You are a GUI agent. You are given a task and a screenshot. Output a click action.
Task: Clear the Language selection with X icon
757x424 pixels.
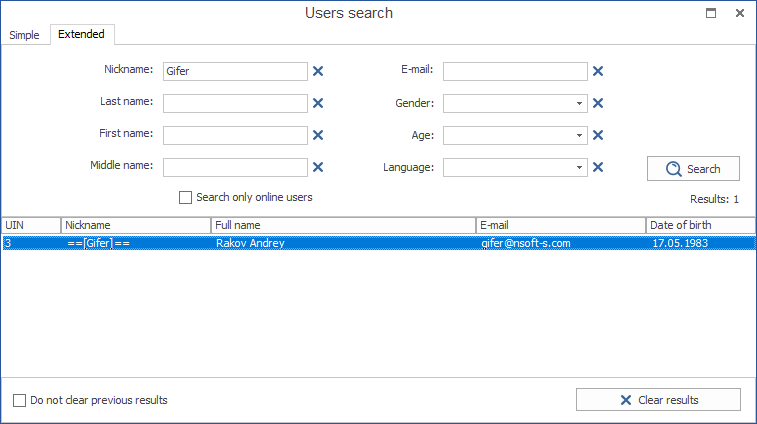(598, 167)
